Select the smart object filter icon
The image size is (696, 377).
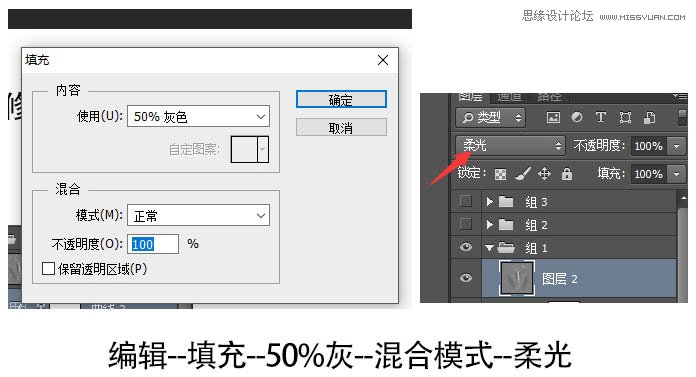[x=649, y=118]
